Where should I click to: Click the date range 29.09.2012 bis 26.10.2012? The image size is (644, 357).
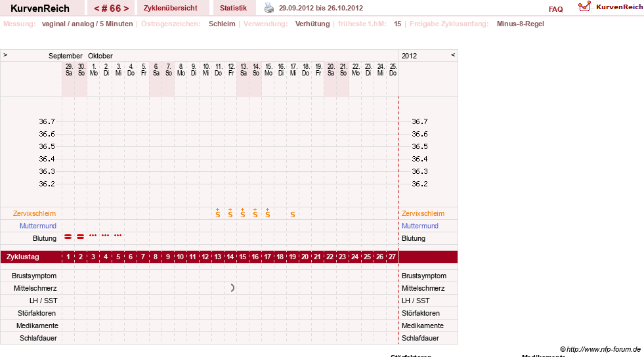[321, 8]
